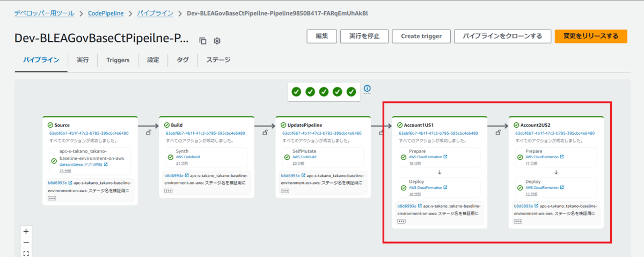644x257 pixels.
Task: Click パイプラインをクローンする button
Action: point(502,36)
